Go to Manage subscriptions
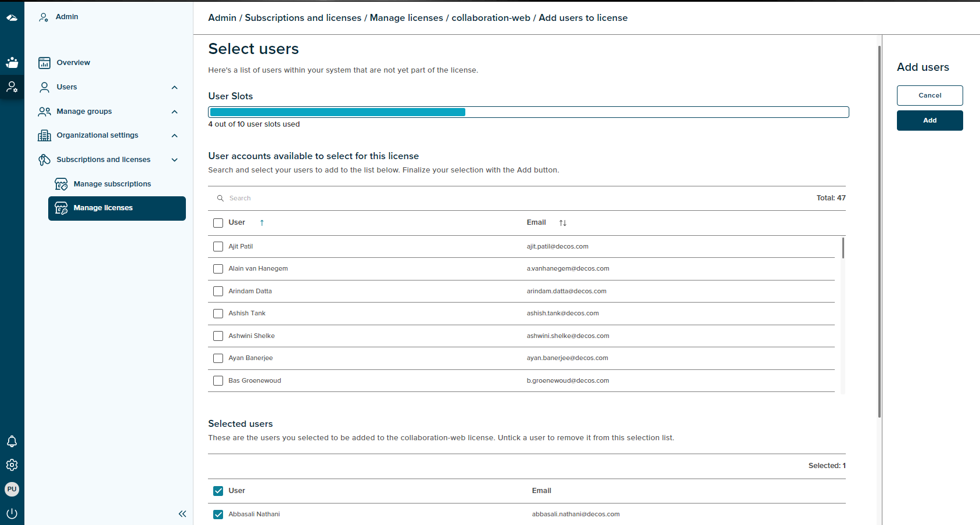Screen dimensions: 980x525 [x=112, y=184]
